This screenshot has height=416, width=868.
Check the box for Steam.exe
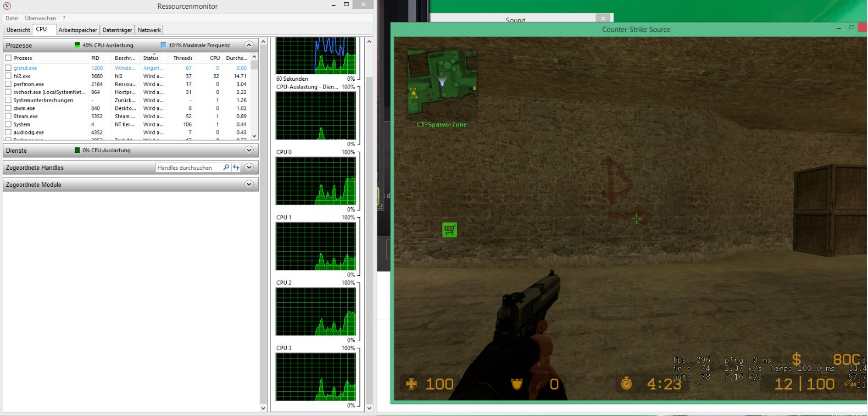point(8,117)
